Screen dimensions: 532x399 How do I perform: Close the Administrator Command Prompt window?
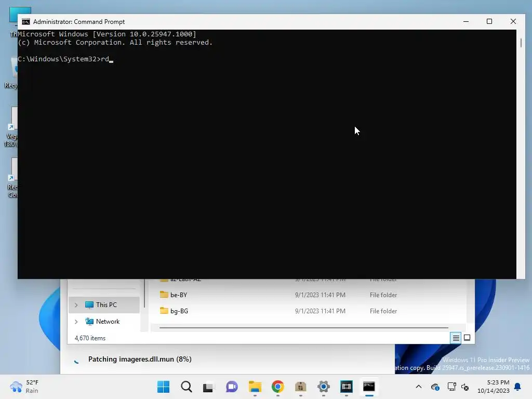513,21
